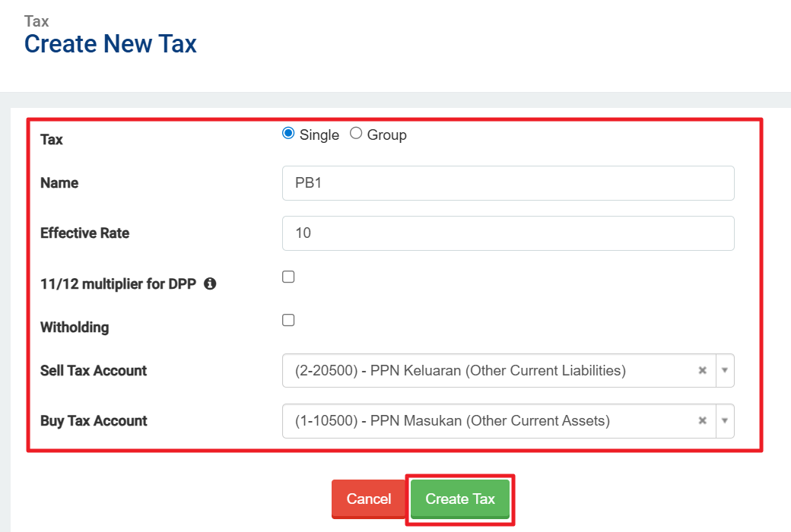Click the Tax breadcrumb above the title

click(37, 21)
